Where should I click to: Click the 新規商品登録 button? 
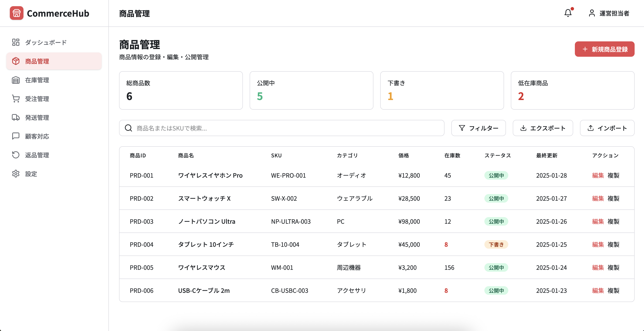click(x=604, y=49)
